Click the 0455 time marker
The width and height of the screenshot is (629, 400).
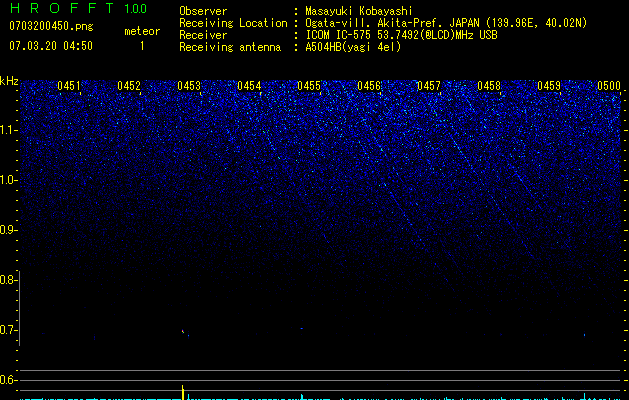pos(309,86)
